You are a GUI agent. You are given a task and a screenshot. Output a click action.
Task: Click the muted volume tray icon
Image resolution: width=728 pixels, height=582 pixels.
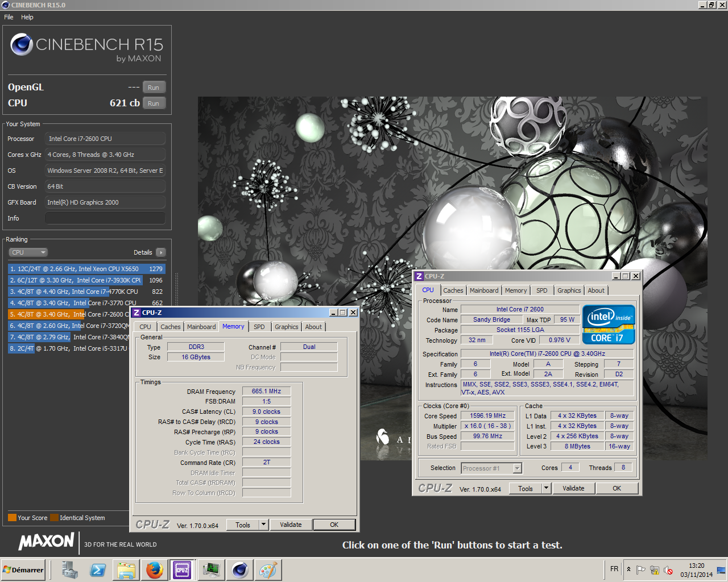[x=668, y=570]
